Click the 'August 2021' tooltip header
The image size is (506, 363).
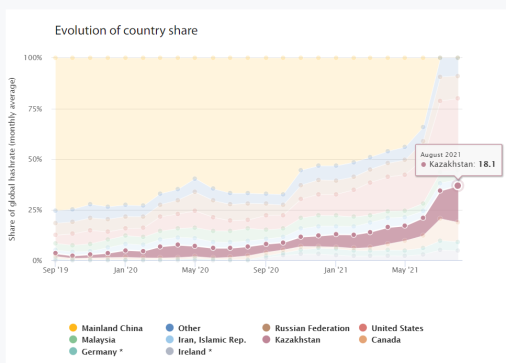coord(440,155)
